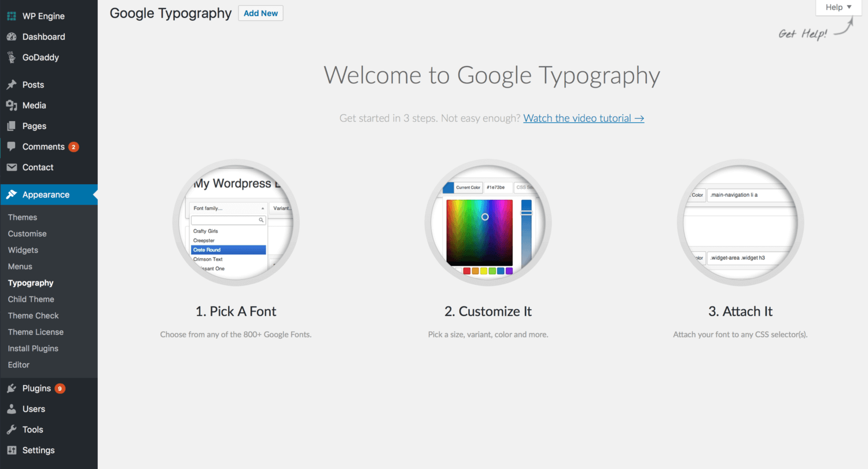The width and height of the screenshot is (868, 469).
Task: Click the 'Welcome to Google Typography' heading
Action: click(491, 76)
